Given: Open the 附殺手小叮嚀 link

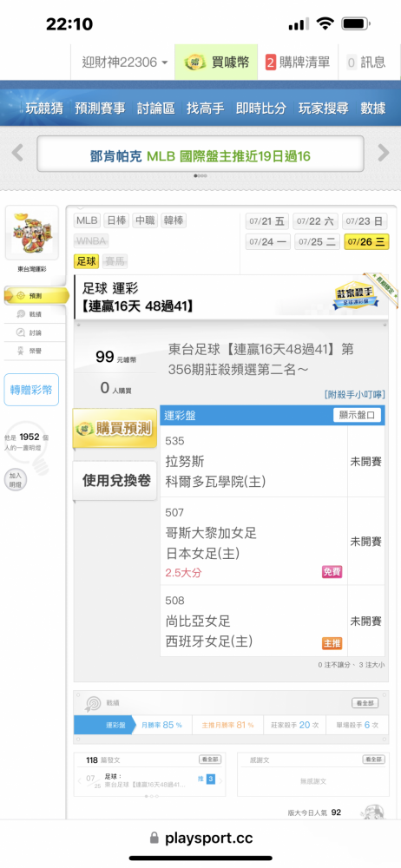Looking at the screenshot, I should (354, 395).
